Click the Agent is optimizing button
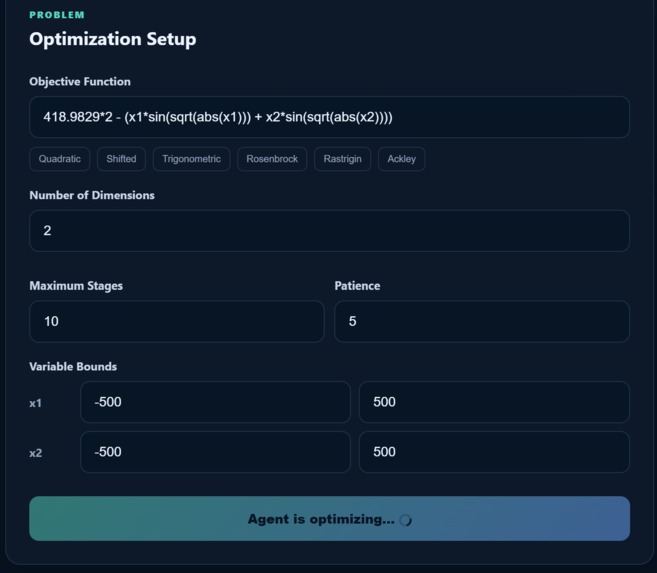 point(329,519)
